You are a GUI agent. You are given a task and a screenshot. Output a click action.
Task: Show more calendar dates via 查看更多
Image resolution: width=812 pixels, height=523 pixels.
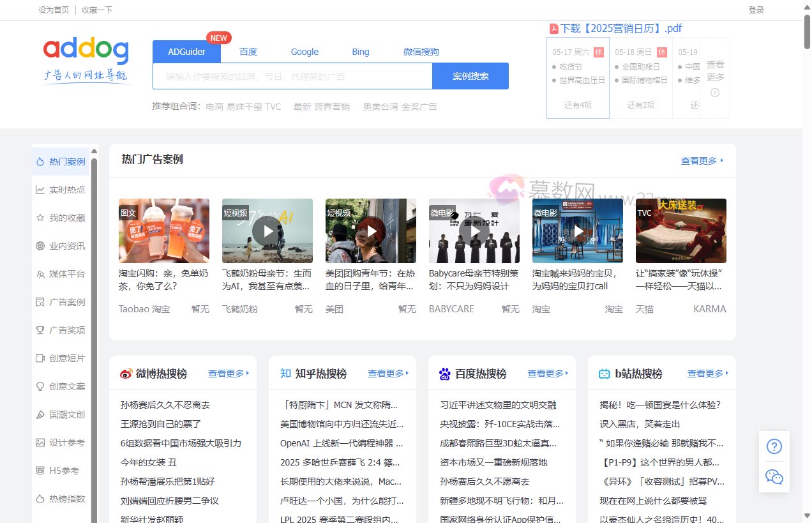pos(715,77)
